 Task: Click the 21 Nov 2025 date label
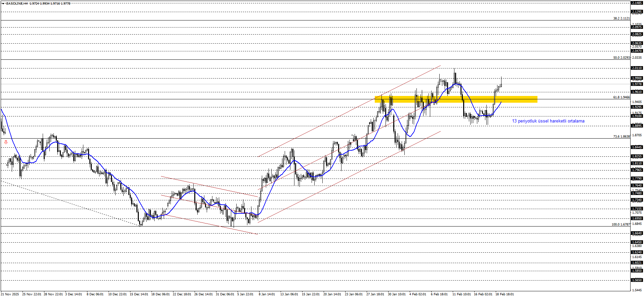coord(10,294)
